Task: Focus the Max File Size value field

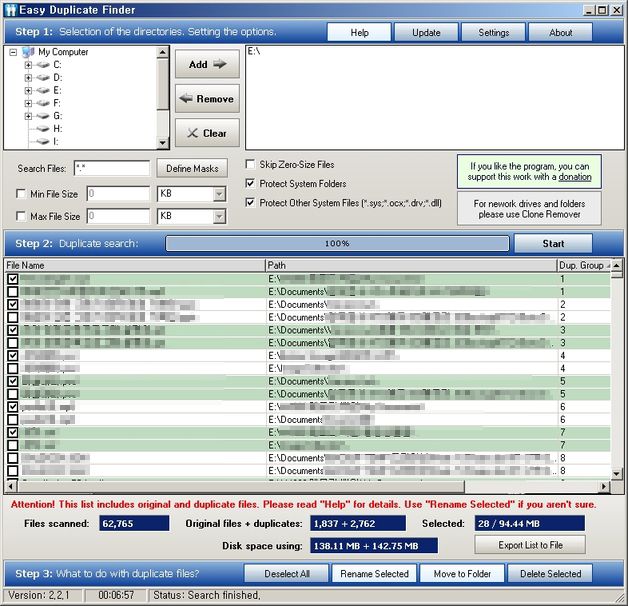Action: pos(118,216)
